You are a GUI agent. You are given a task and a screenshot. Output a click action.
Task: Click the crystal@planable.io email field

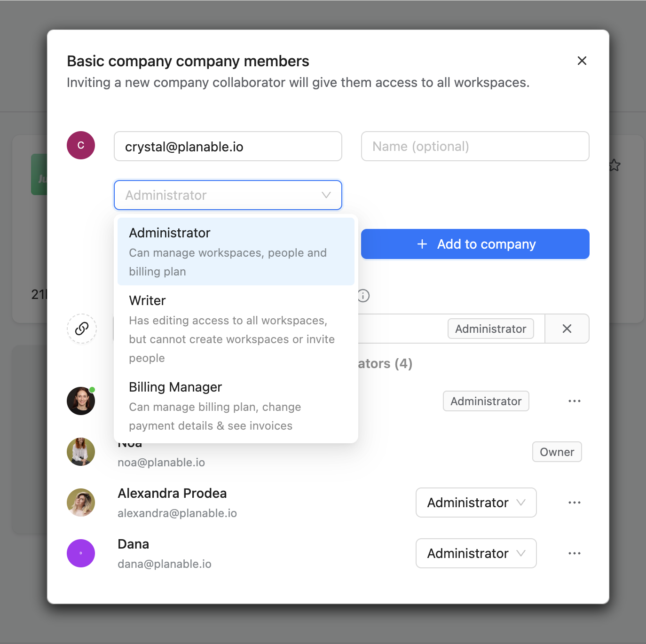coord(228,146)
